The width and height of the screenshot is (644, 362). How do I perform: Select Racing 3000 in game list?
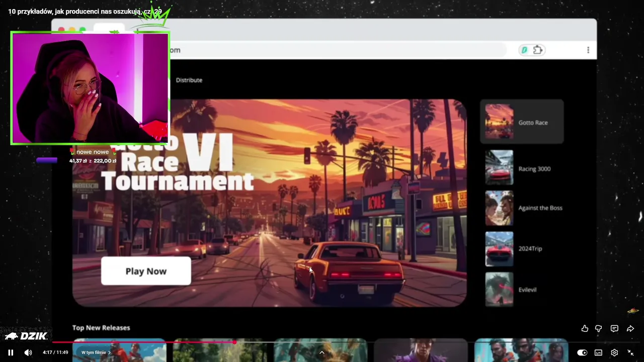coord(523,168)
